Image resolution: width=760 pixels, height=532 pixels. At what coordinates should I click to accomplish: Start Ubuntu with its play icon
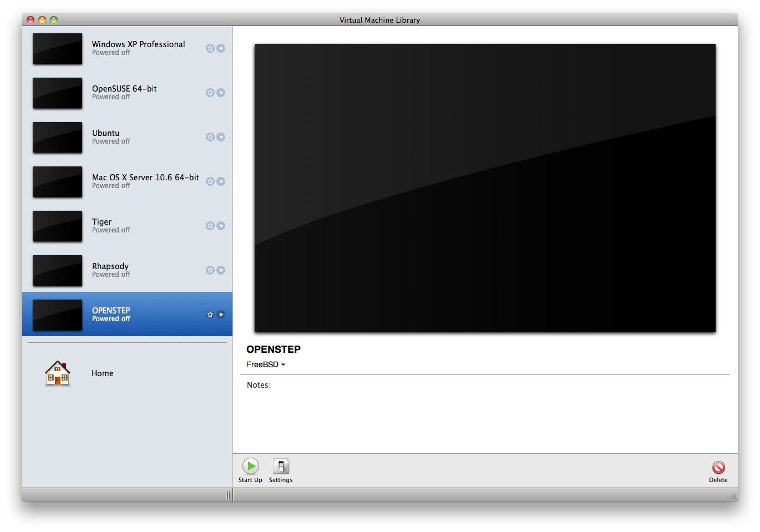(x=221, y=137)
